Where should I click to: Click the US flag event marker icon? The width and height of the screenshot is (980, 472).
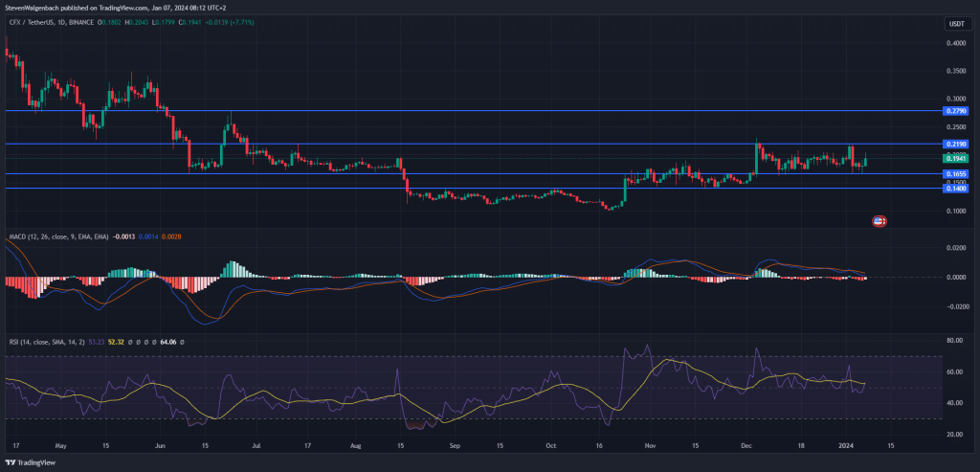[x=879, y=221]
